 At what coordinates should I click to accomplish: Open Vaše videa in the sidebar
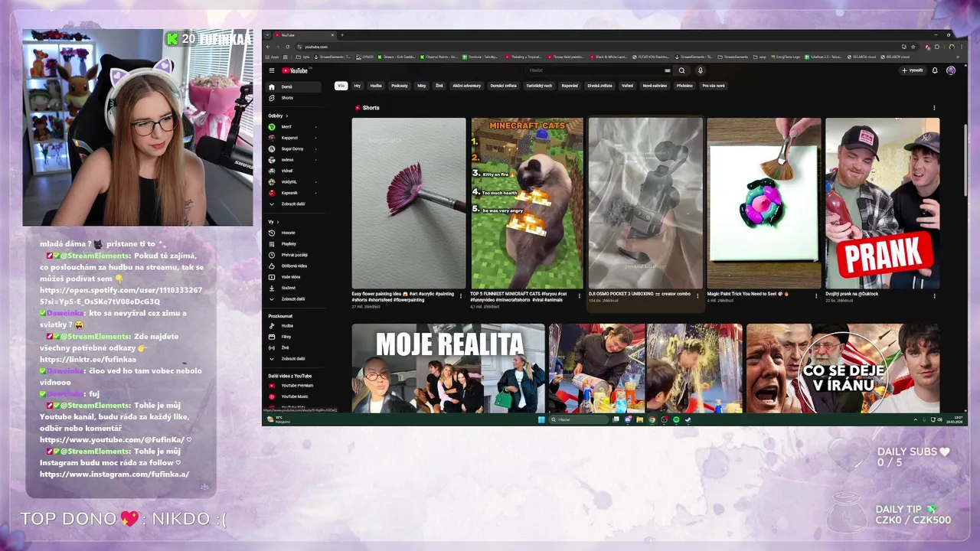292,277
